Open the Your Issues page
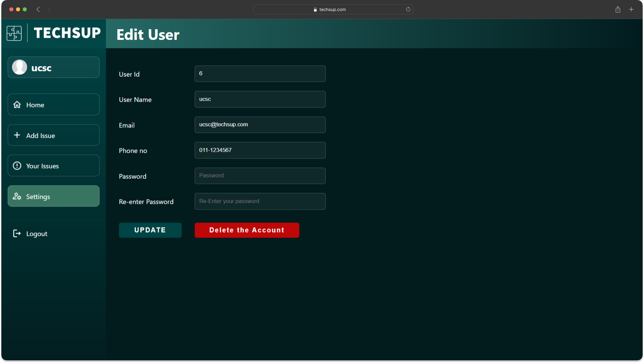Viewport: 644px width, 363px height. pos(53,166)
